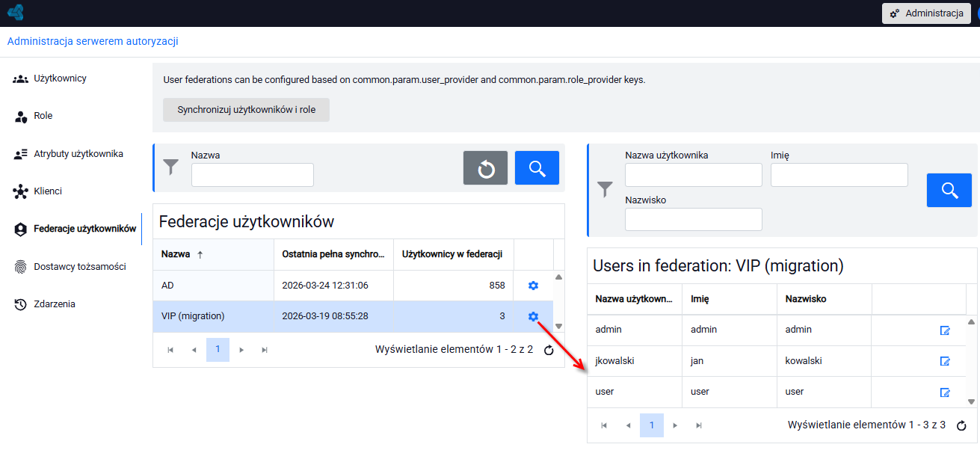
Task: Focus the Imię filter field
Action: tap(839, 175)
